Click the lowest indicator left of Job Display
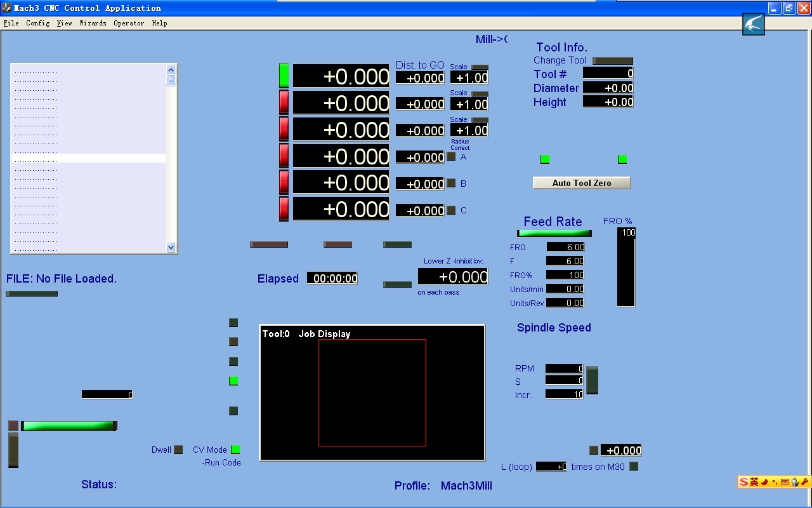Viewport: 812px width, 508px height. tap(233, 411)
